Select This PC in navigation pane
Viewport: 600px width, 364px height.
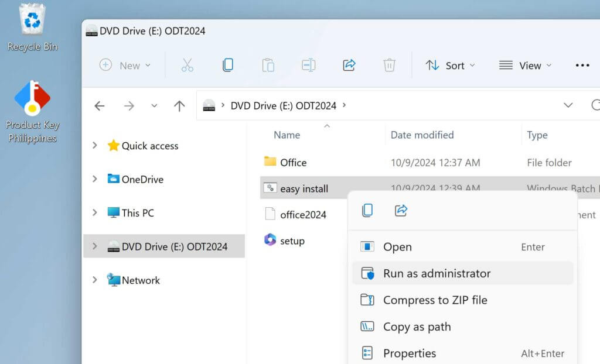[x=138, y=213]
